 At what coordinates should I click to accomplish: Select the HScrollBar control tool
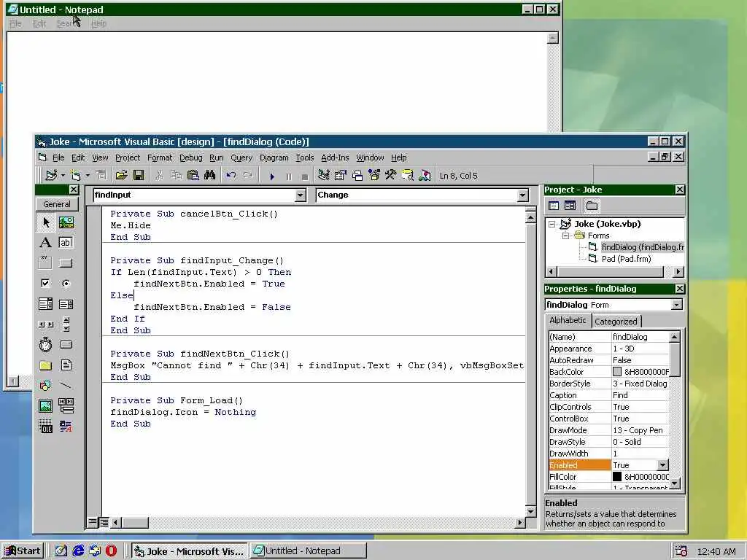pyautogui.click(x=46, y=324)
